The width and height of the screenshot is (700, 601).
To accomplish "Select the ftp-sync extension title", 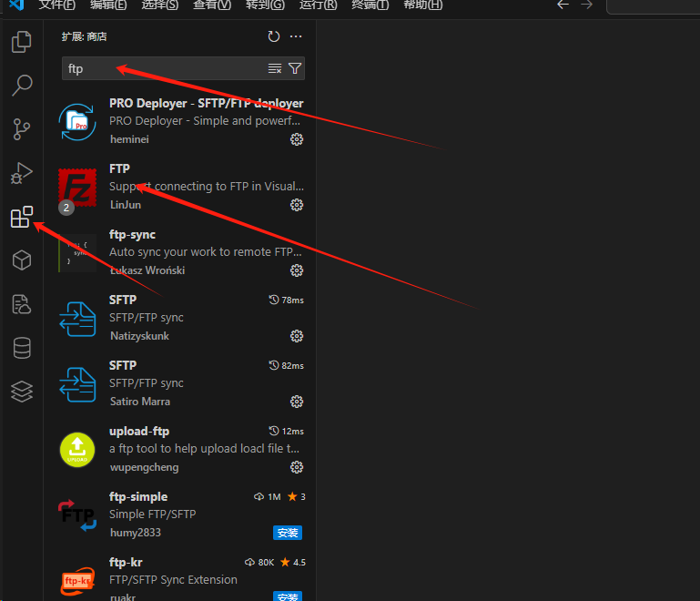I will pyautogui.click(x=132, y=234).
